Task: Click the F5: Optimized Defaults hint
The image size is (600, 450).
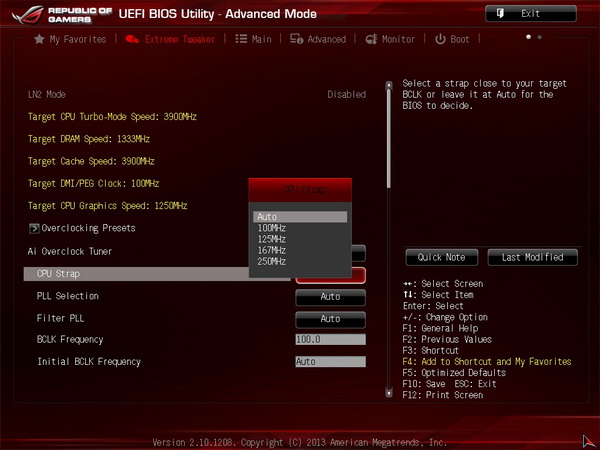Action: point(454,373)
